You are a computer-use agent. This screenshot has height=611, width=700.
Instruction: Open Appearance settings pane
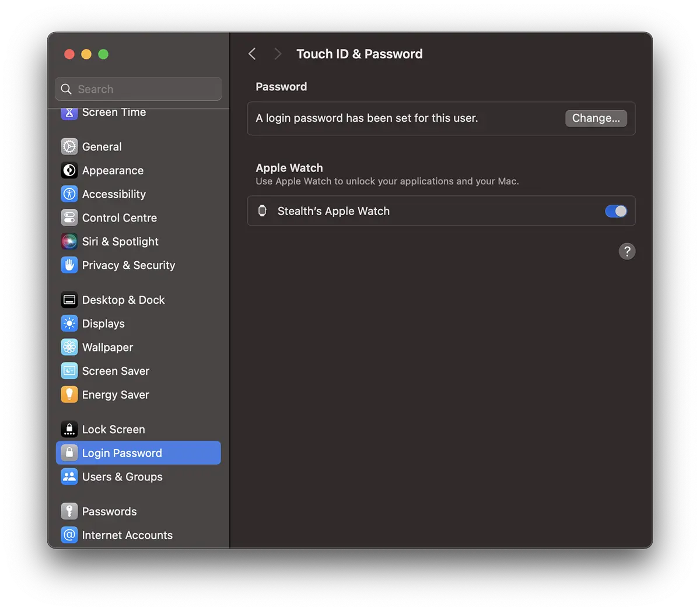[138, 170]
